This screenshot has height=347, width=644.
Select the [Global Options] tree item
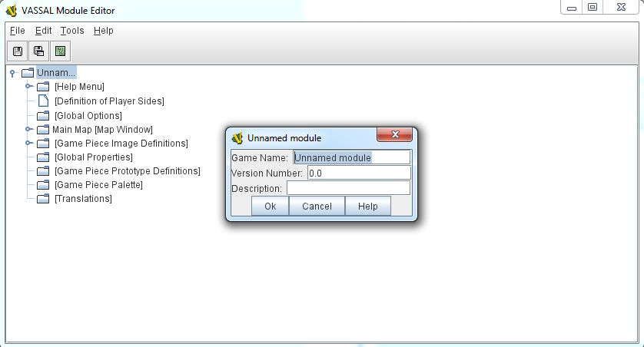tap(88, 116)
